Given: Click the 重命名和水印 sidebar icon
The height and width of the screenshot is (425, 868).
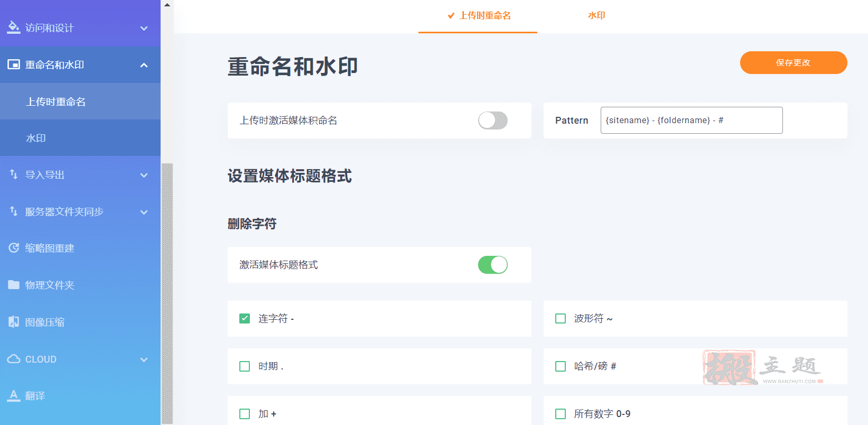Looking at the screenshot, I should [x=14, y=64].
